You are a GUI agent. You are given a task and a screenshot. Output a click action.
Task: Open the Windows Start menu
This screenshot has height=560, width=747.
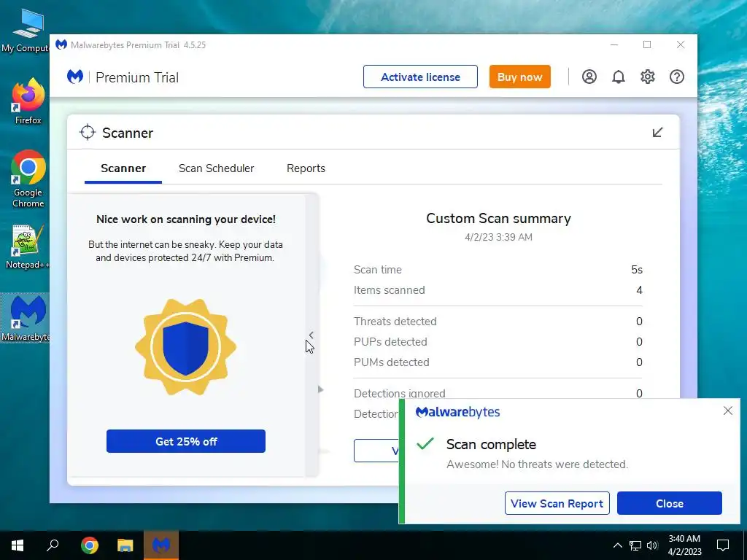(x=18, y=545)
